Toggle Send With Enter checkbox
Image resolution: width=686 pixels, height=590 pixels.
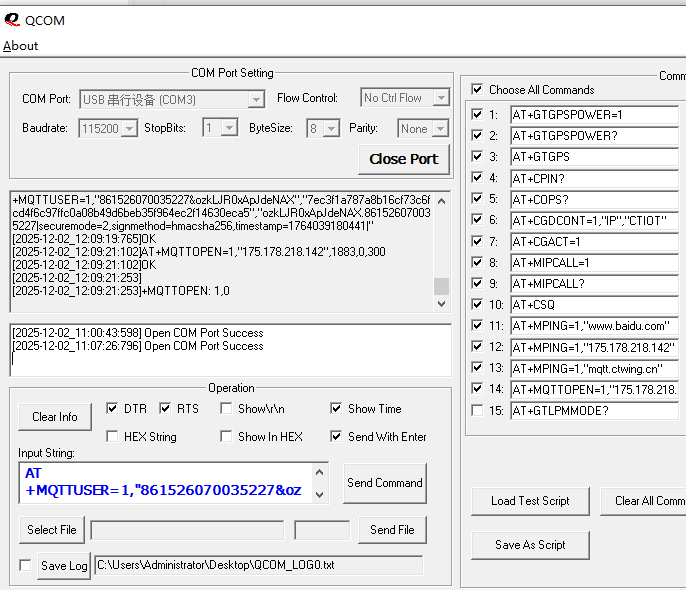[337, 437]
